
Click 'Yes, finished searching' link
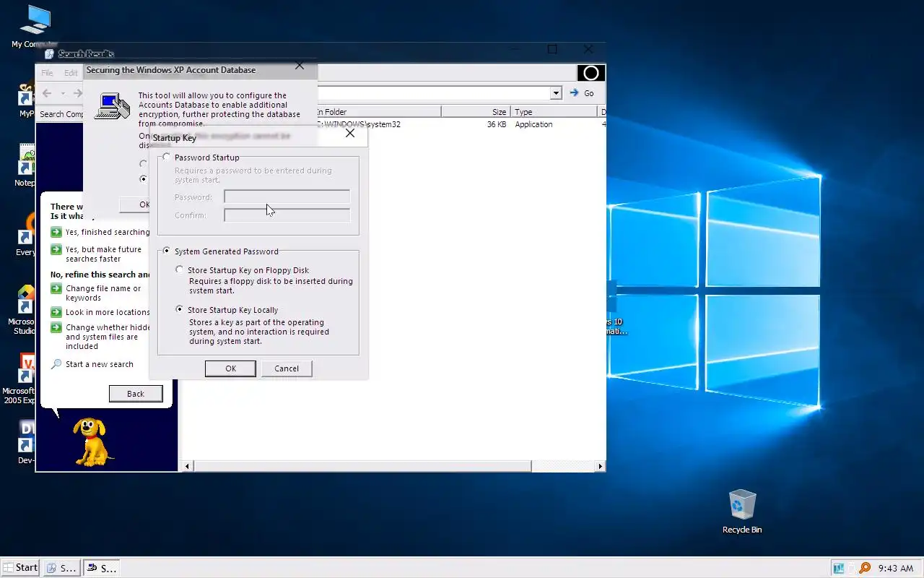click(x=108, y=232)
